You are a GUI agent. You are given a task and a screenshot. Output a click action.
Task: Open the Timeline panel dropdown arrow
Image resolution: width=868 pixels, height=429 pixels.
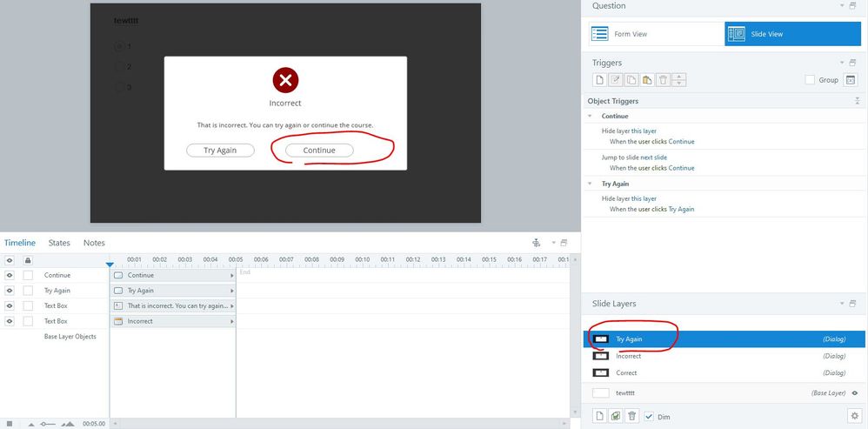[x=553, y=243]
